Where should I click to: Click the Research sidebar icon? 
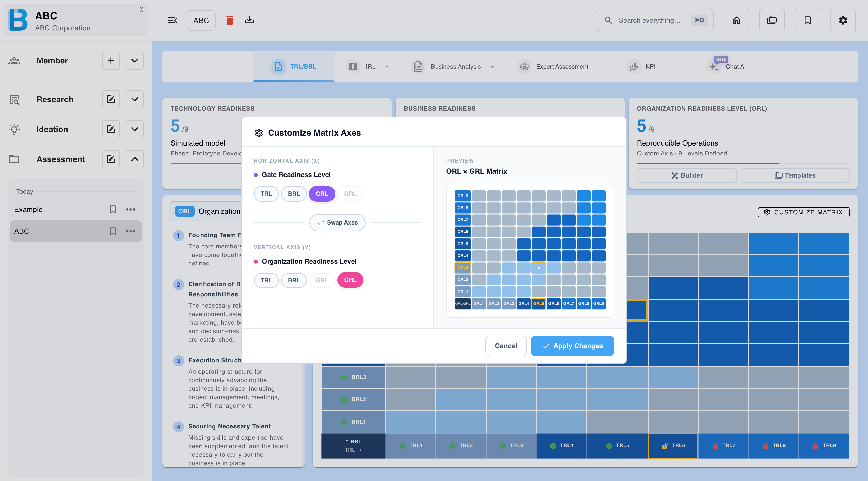click(14, 100)
